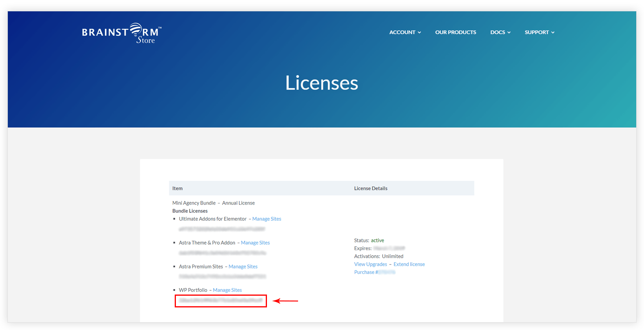
Task: Open Manage Sites for Astra Premium Sites
Action: pyautogui.click(x=243, y=266)
